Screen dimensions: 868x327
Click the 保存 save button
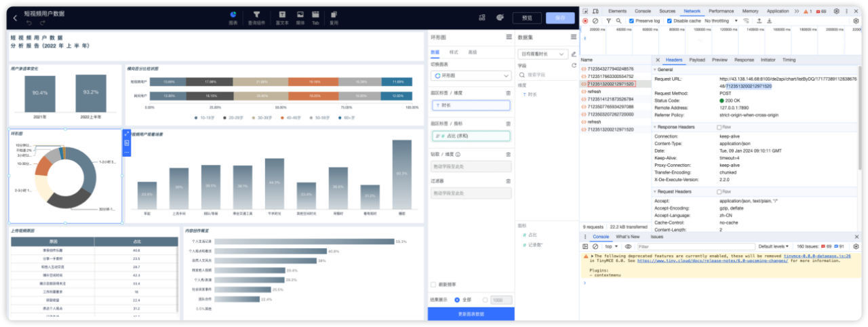point(559,18)
